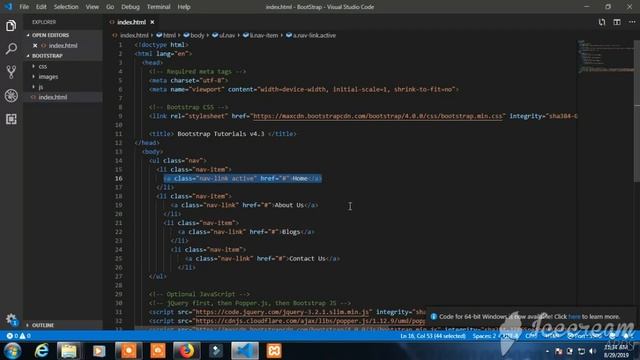Click li.nav-item breadcrumb
The image size is (640, 360).
(x=260, y=36)
